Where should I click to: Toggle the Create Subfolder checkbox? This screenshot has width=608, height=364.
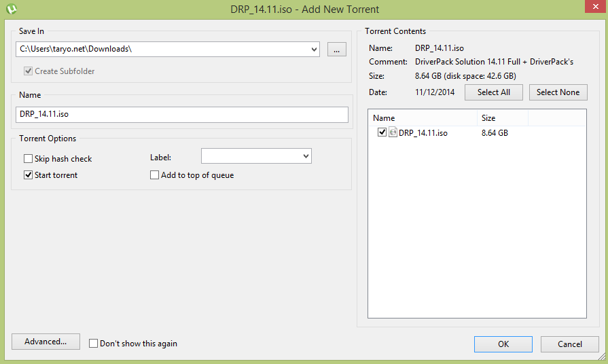point(28,71)
